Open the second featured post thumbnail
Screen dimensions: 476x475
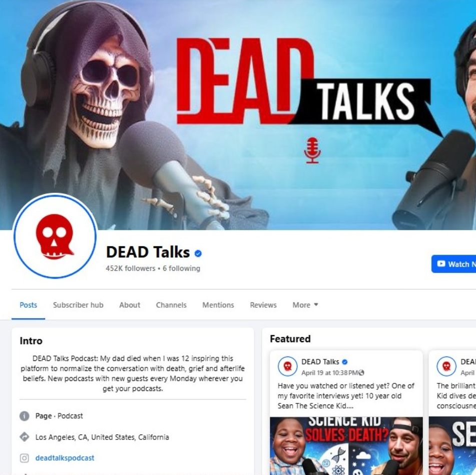click(452, 446)
